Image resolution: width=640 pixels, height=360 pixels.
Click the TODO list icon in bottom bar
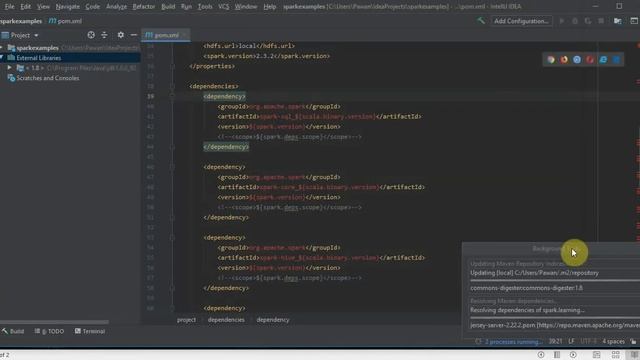38,331
